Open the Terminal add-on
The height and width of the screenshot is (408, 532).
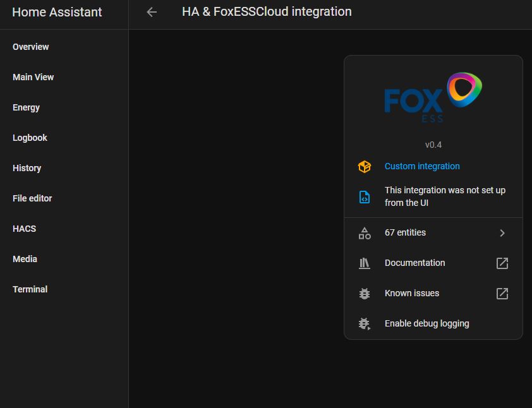point(30,289)
